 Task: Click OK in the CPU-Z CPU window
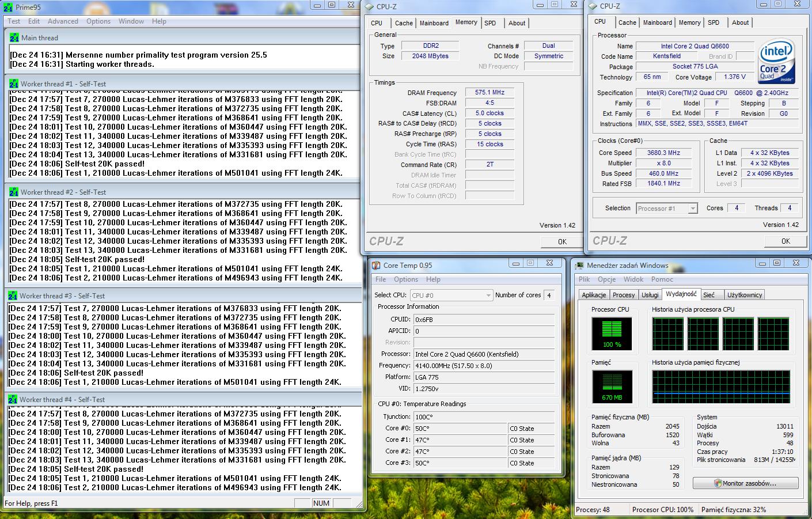[x=786, y=241]
